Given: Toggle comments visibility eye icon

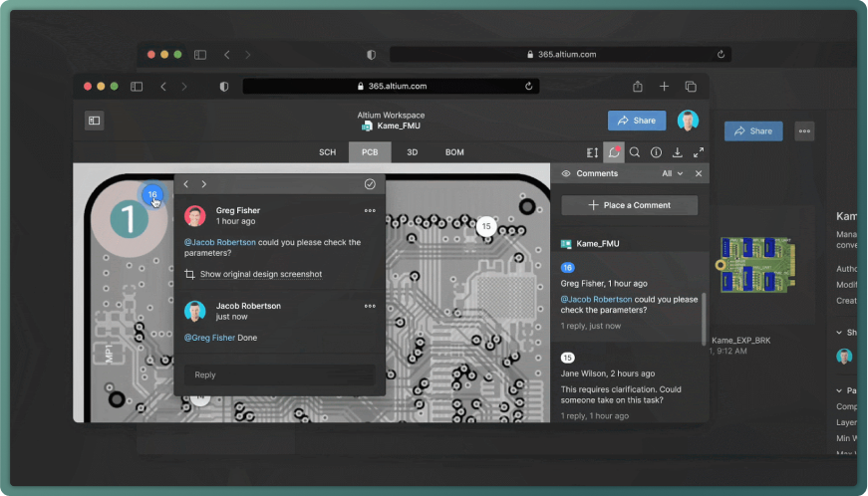Looking at the screenshot, I should [566, 173].
